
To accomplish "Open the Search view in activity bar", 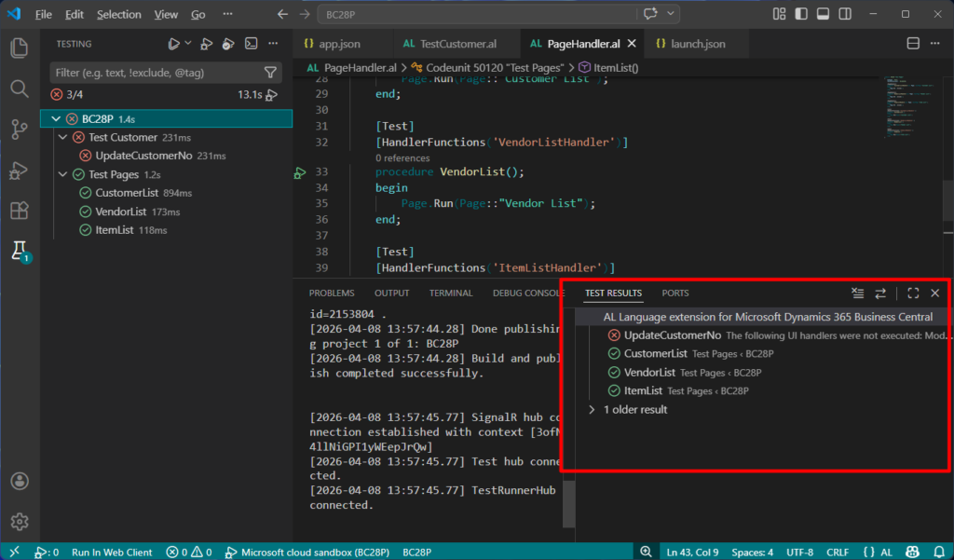I will (19, 89).
